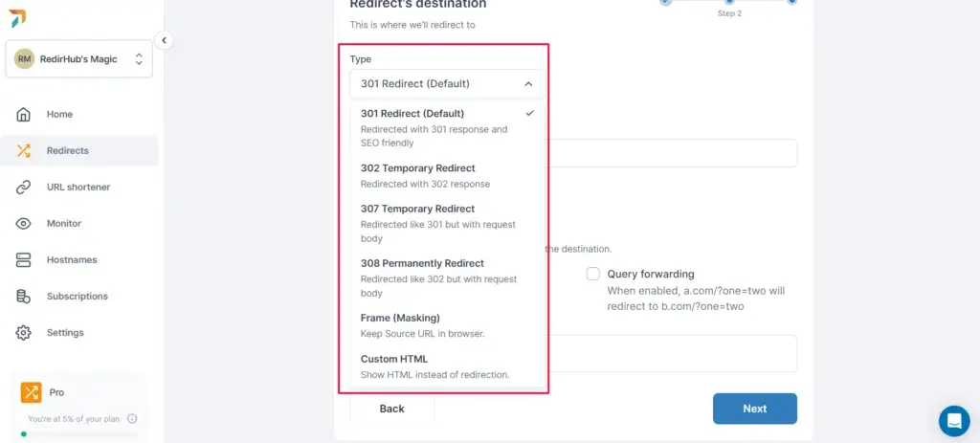Click the plan usage info icon

[132, 419]
